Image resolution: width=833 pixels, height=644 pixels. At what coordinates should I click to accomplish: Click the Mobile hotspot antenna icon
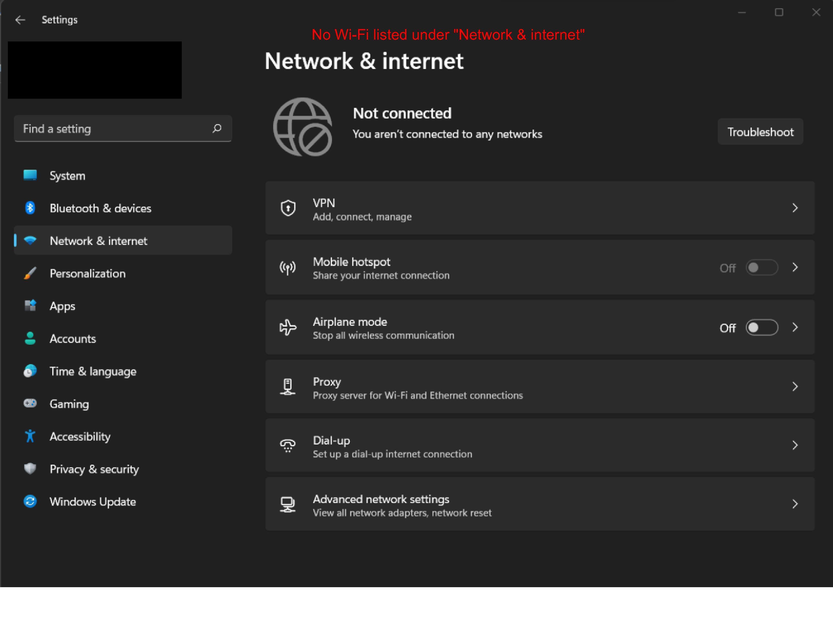[288, 268]
